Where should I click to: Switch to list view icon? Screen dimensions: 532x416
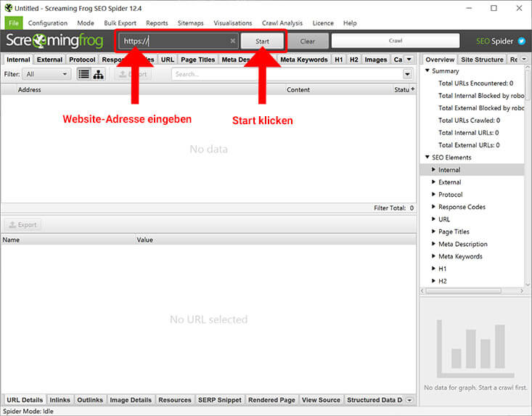(83, 74)
